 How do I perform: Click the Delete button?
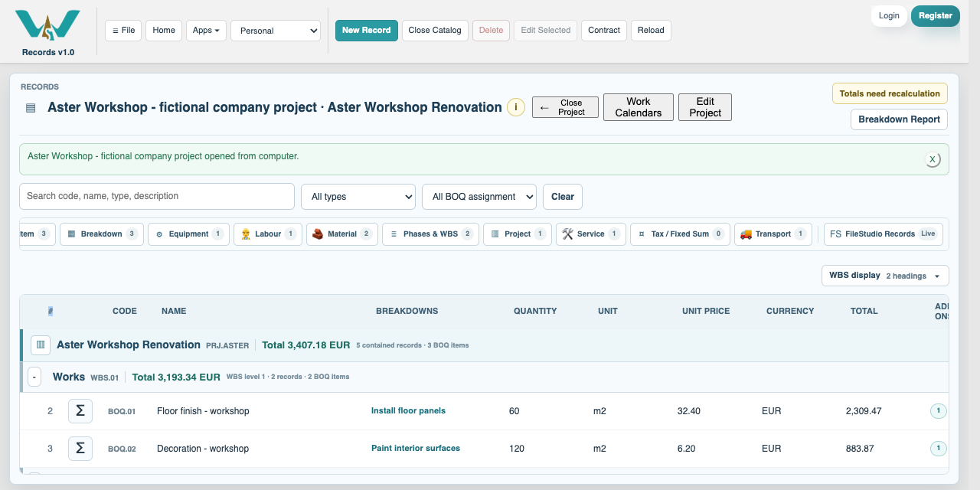(x=492, y=31)
